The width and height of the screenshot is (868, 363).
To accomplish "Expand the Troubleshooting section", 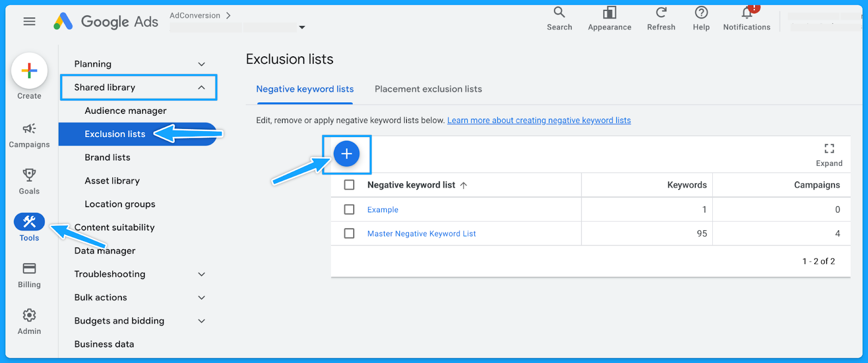I will pyautogui.click(x=201, y=274).
